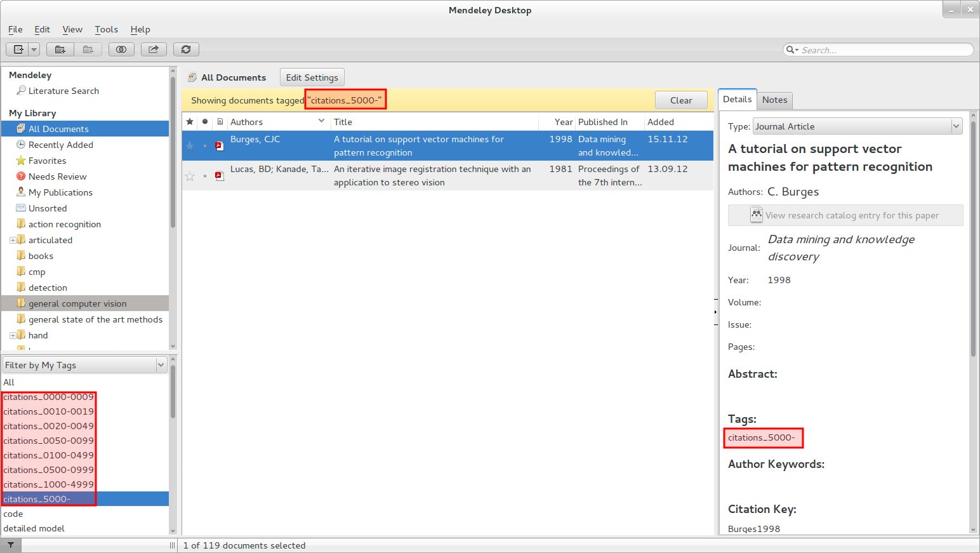Click the Edit Settings button
Viewport: 980px width, 553px height.
(312, 77)
